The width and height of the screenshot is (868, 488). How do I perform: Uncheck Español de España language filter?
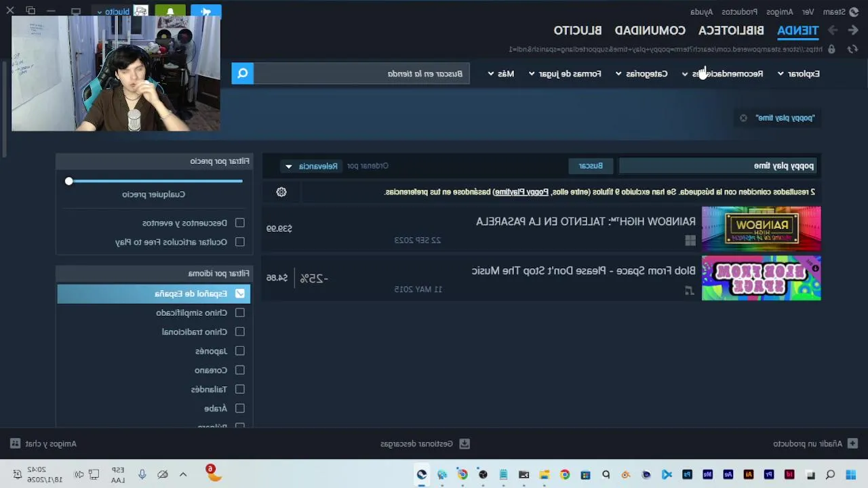point(240,293)
